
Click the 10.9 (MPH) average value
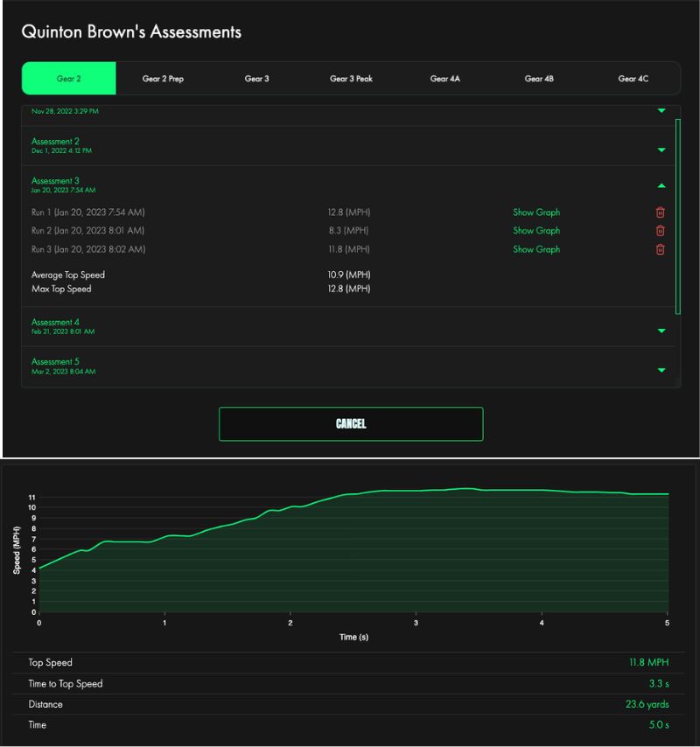349,275
